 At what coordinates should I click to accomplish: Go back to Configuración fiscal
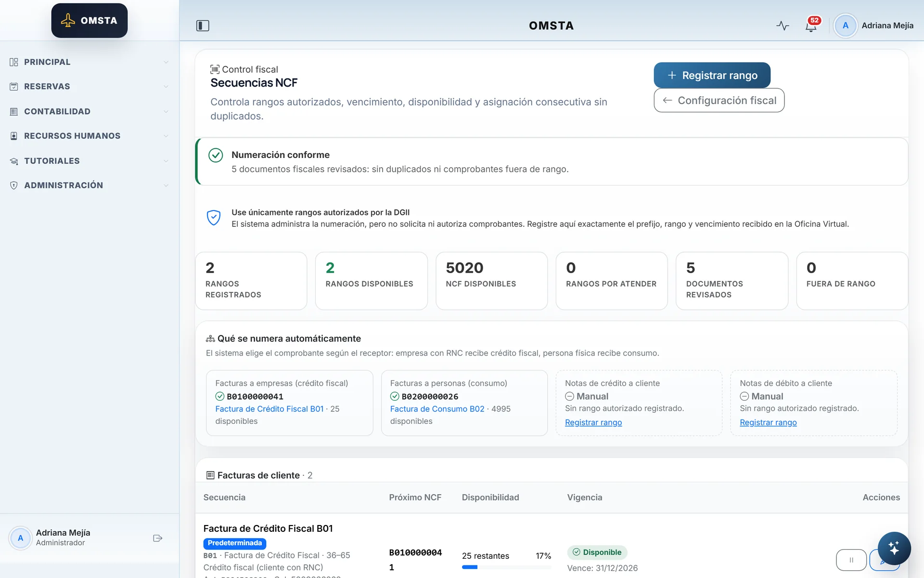pos(719,100)
